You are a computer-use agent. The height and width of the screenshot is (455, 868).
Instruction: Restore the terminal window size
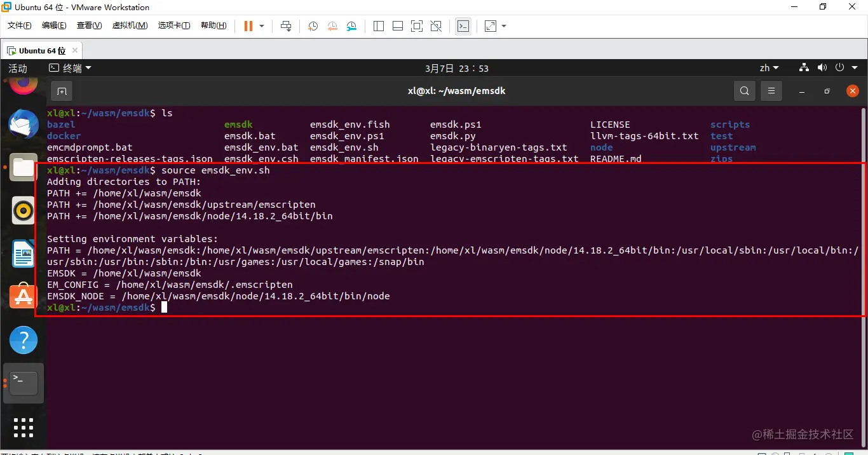827,91
